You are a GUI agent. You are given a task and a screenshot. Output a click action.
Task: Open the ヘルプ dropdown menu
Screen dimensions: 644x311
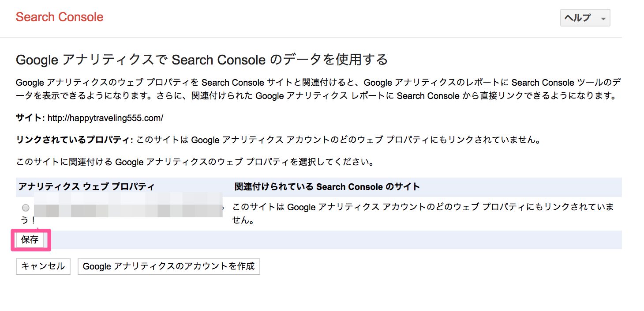[x=585, y=18]
